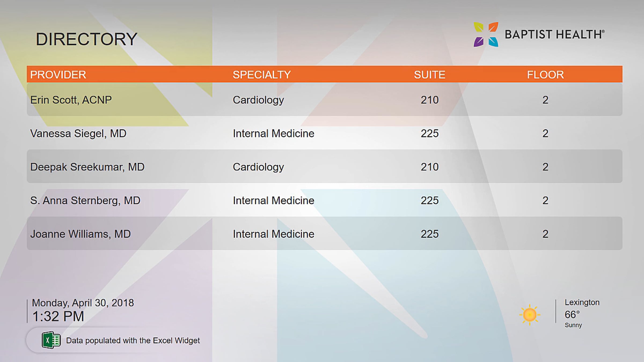Select the Erin Scott, ACNP row

(71, 100)
